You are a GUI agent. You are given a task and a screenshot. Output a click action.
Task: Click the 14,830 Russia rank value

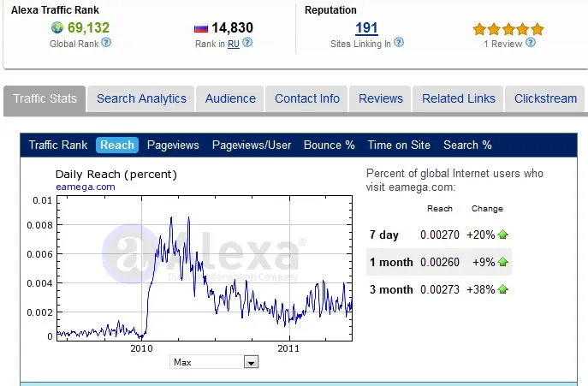(233, 27)
